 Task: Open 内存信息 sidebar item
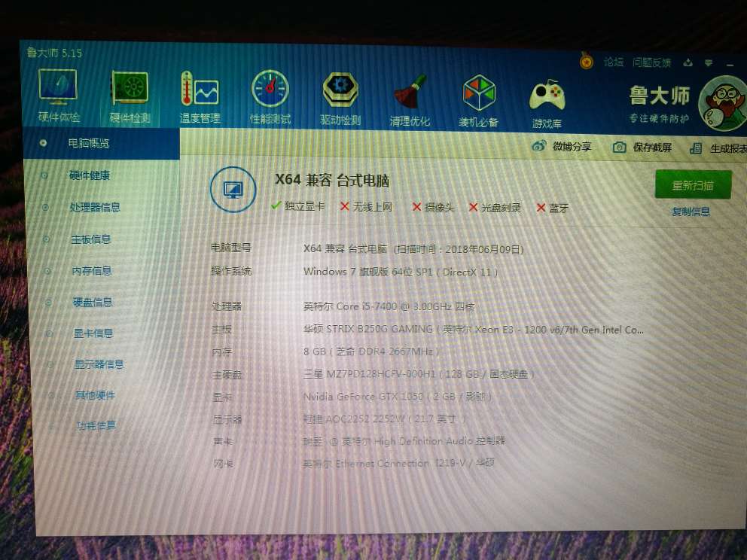click(x=91, y=271)
